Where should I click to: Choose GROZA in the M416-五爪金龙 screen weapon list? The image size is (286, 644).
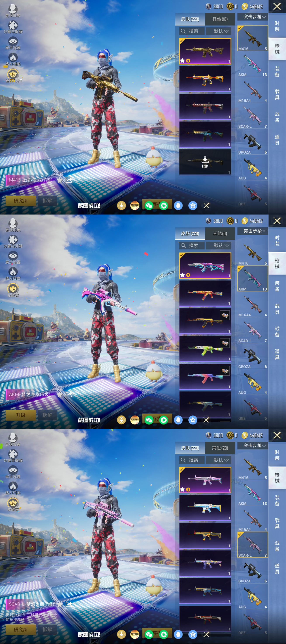pyautogui.click(x=253, y=142)
